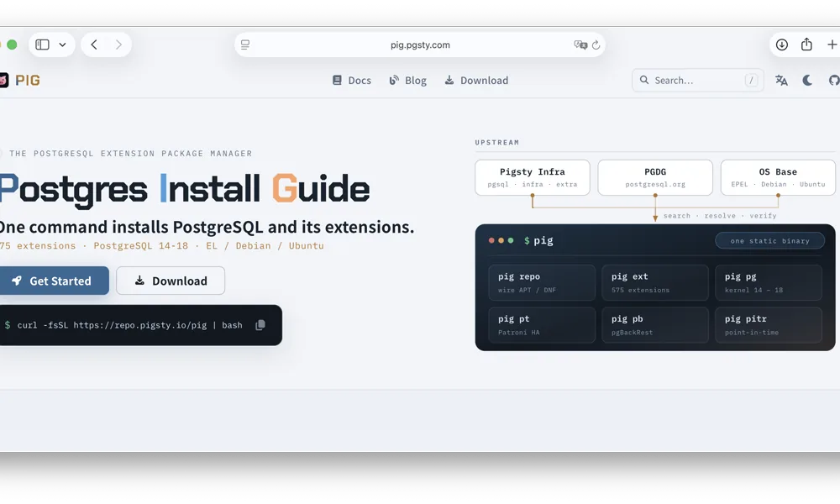Screen dimensions: 840x504
Task: Click the magnifier icon in search box
Action: point(644,80)
